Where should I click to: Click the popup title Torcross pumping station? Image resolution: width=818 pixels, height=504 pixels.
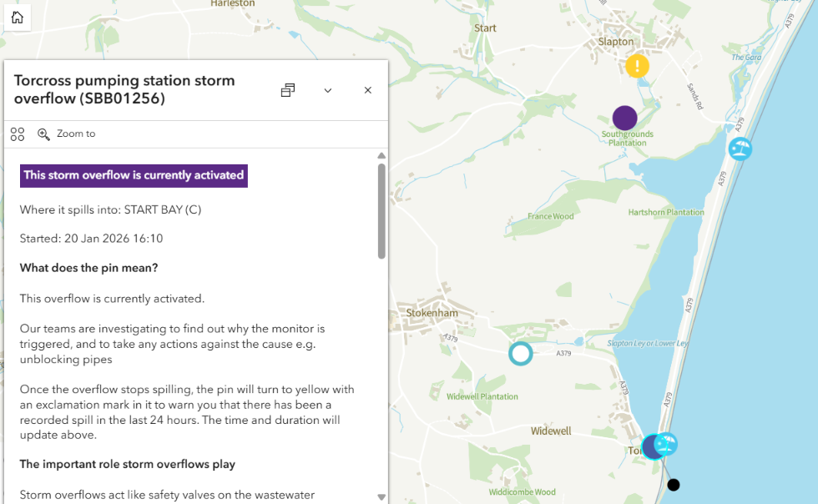pos(124,89)
